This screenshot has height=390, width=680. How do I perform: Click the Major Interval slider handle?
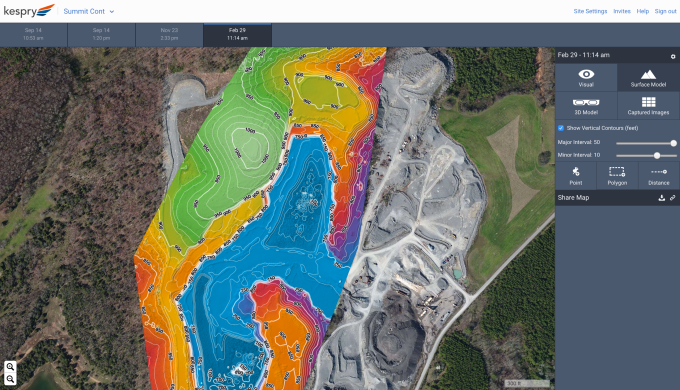coord(673,143)
